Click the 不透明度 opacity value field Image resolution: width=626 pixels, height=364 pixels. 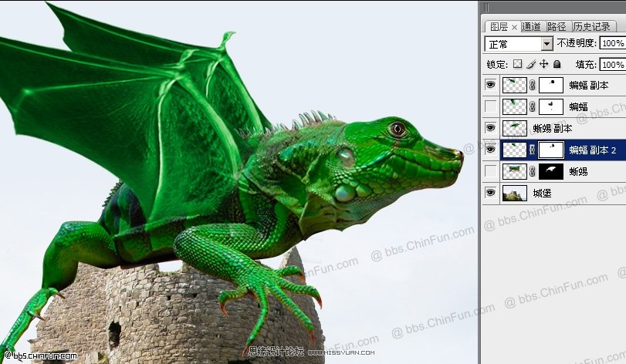point(612,43)
